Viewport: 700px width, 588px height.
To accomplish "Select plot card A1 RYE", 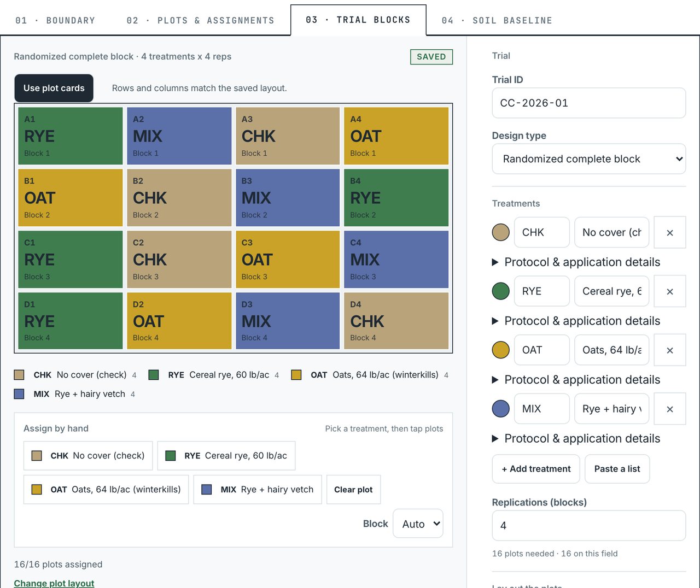I will [71, 136].
